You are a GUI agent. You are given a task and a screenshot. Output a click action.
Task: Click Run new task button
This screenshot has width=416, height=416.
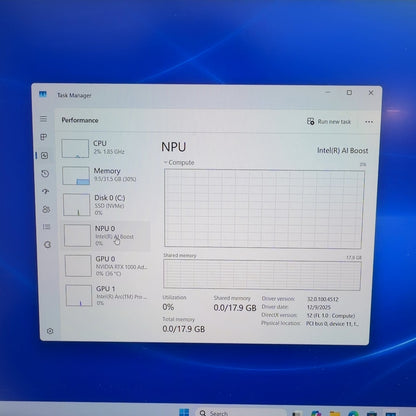point(329,122)
